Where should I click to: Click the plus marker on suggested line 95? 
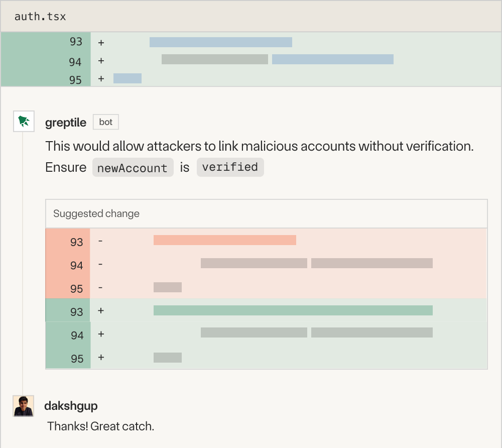click(100, 358)
